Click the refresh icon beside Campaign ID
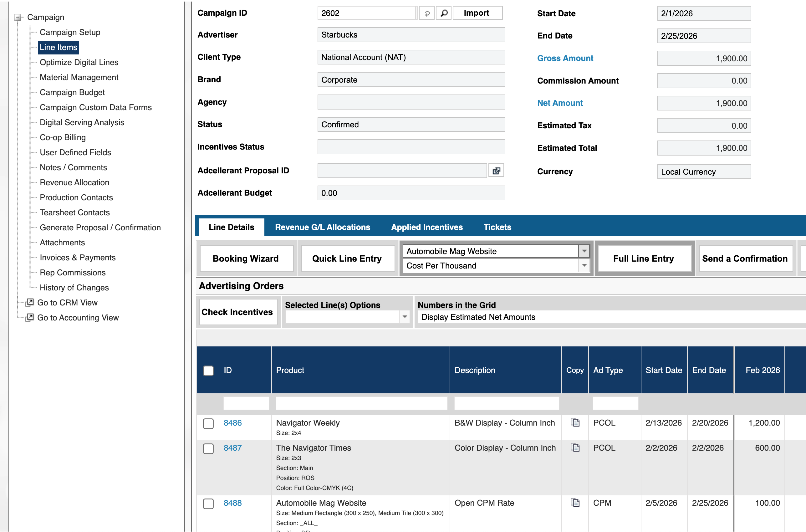Image resolution: width=806 pixels, height=532 pixels. (427, 13)
